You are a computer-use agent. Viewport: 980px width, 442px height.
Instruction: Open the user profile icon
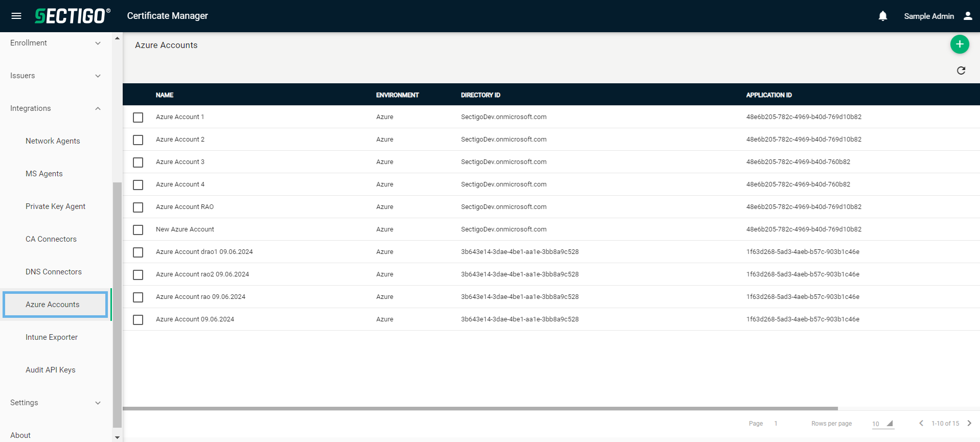968,16
